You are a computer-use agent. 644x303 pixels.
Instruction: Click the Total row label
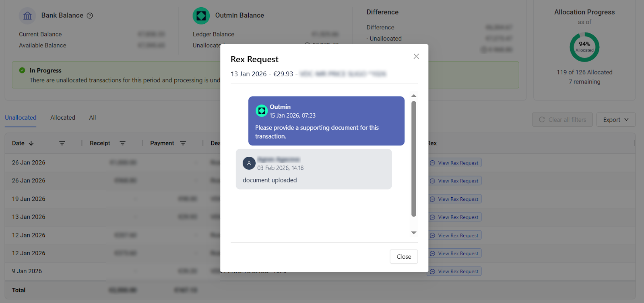[x=19, y=290]
